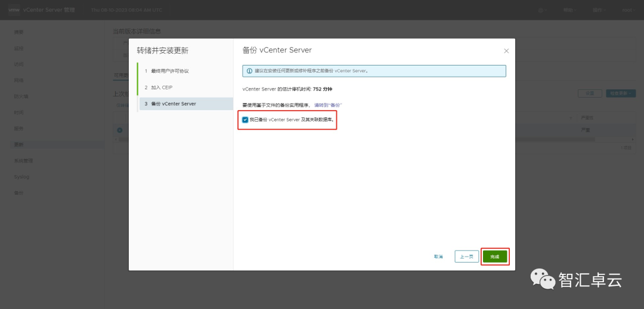Expand the 检查更新 dropdown button
This screenshot has height=309, width=644.
tap(621, 93)
